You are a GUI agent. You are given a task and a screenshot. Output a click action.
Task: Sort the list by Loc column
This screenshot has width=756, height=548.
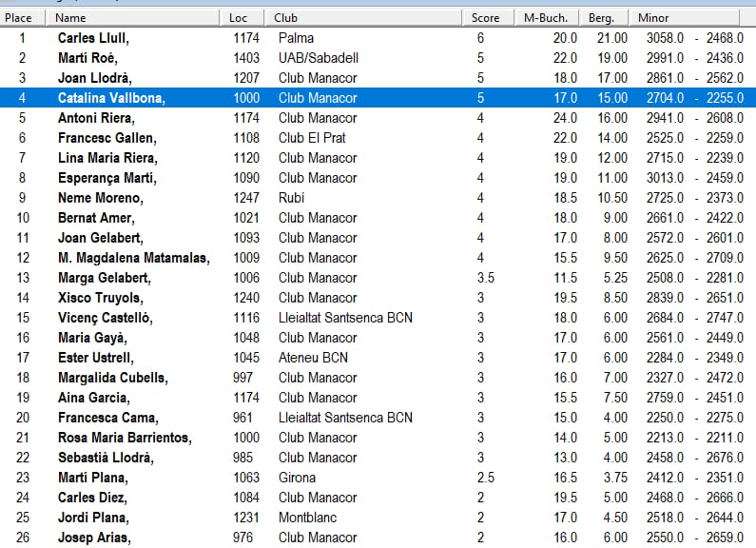tap(238, 17)
